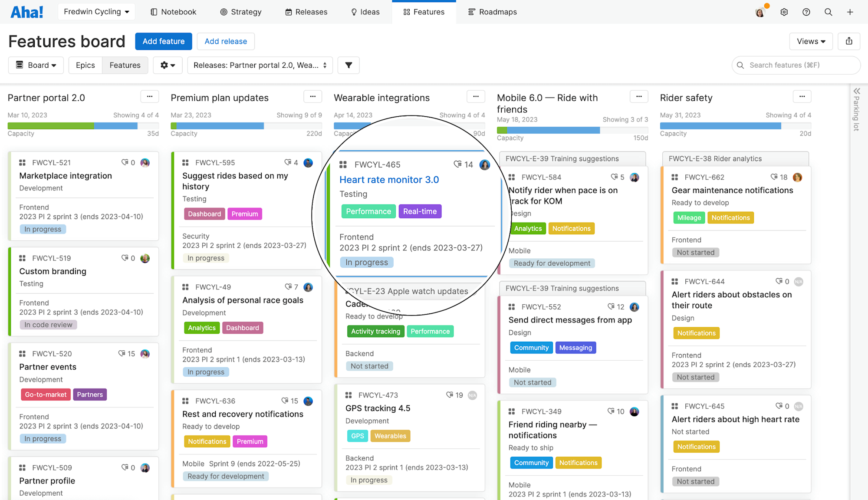Viewport: 868px width, 500px height.
Task: Click the filter funnel icon
Action: pos(349,65)
